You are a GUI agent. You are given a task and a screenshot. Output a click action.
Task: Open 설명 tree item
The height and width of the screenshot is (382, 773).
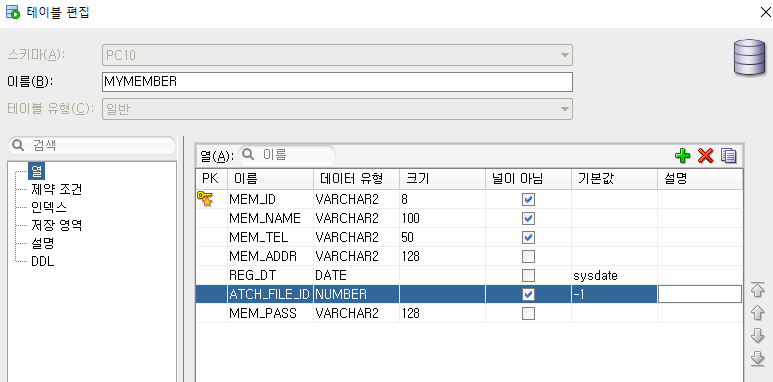pos(42,243)
